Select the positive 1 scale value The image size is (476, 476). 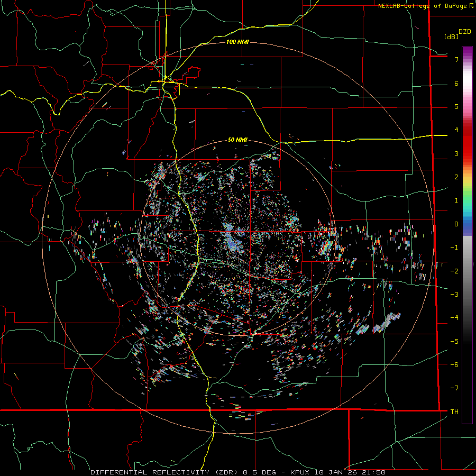click(456, 200)
